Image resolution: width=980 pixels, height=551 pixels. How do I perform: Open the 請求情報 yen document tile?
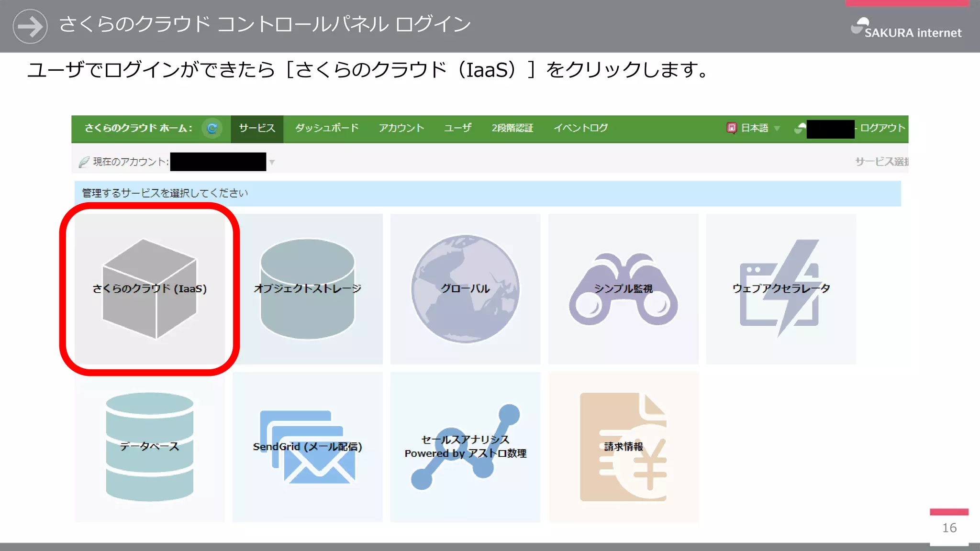coord(623,447)
